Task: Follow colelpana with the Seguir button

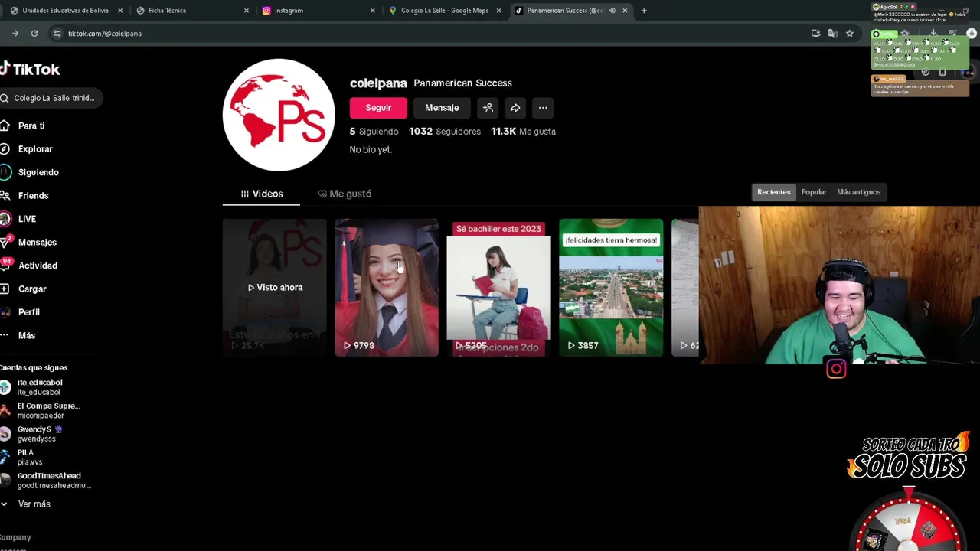Action: point(378,108)
